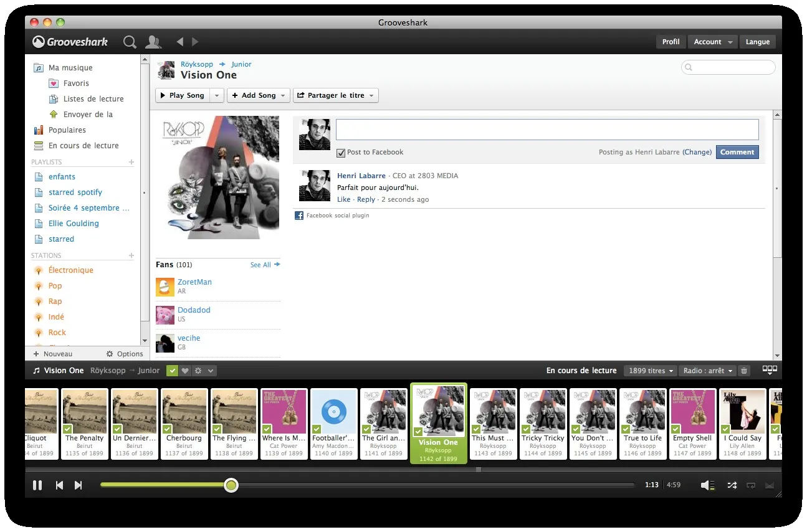807x532 pixels.
Task: Open Add Song dropdown
Action: click(258, 95)
